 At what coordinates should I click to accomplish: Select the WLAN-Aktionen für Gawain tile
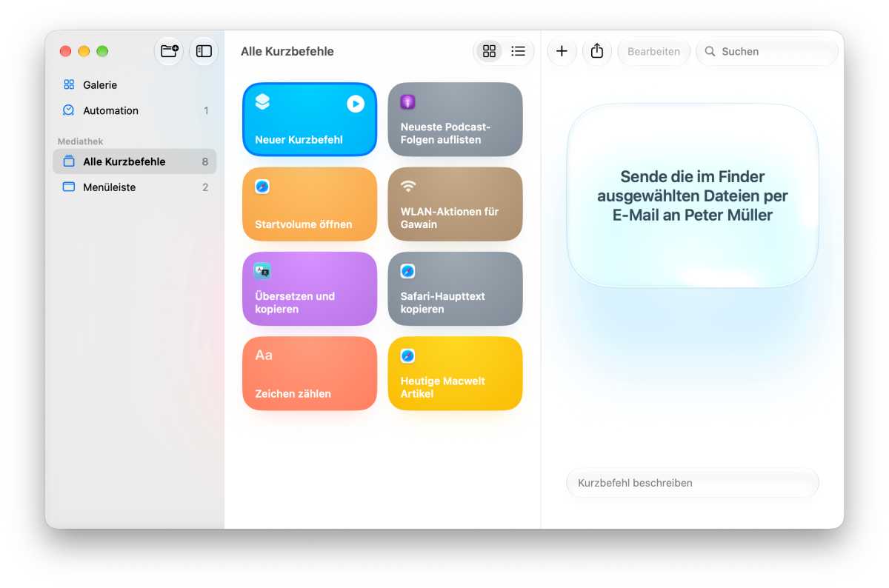455,204
